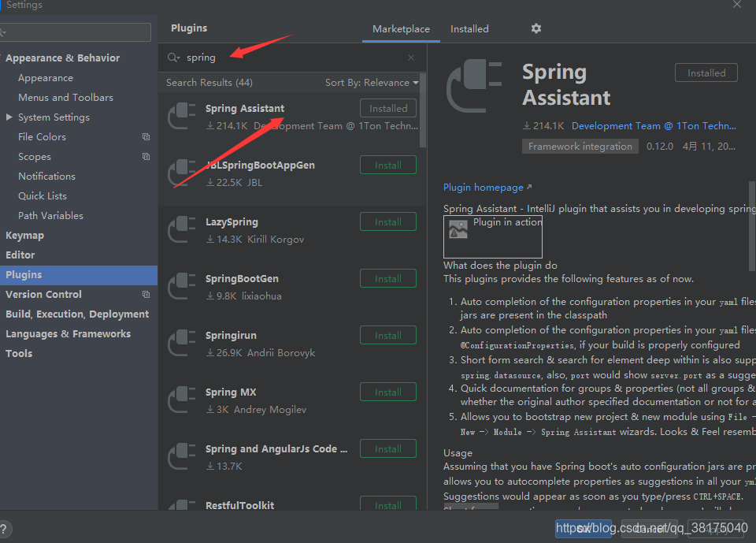The image size is (756, 543).
Task: Open the Editor settings category
Action: [x=20, y=255]
